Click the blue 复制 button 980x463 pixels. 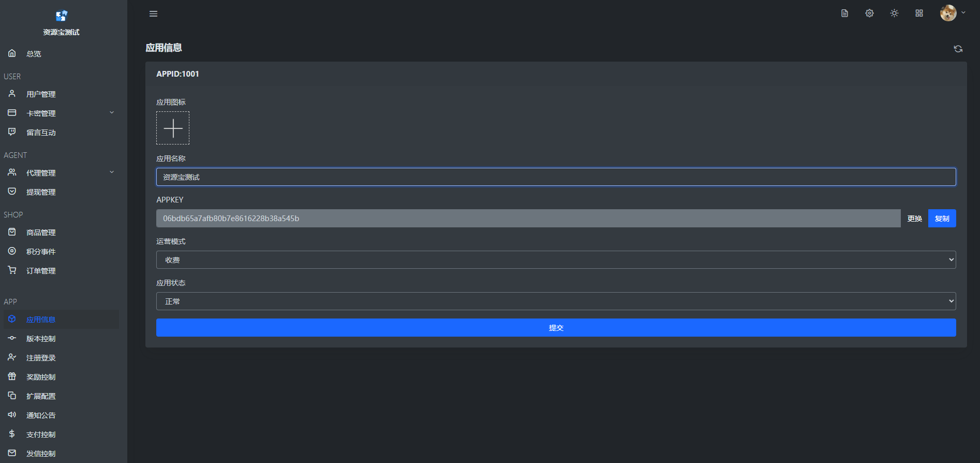tap(942, 219)
